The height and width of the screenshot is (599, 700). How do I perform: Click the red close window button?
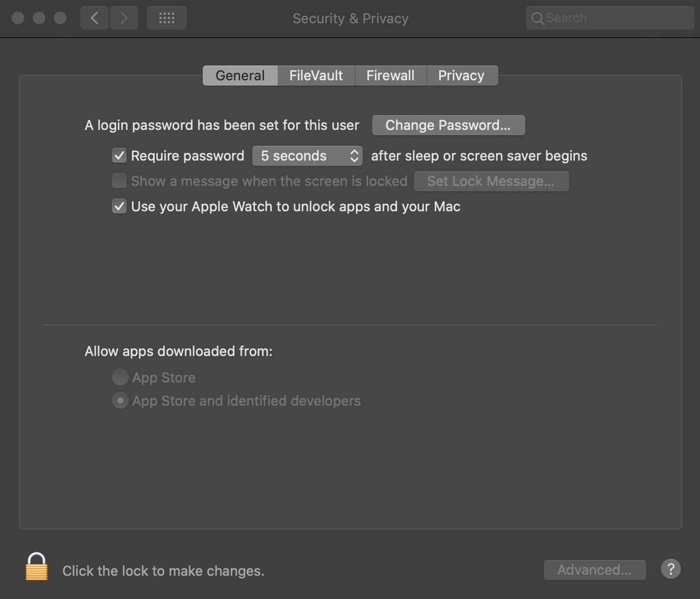click(x=18, y=18)
